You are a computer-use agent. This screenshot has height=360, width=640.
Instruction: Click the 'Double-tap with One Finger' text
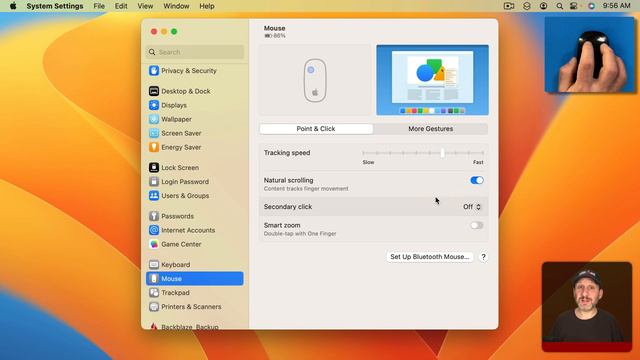[300, 233]
